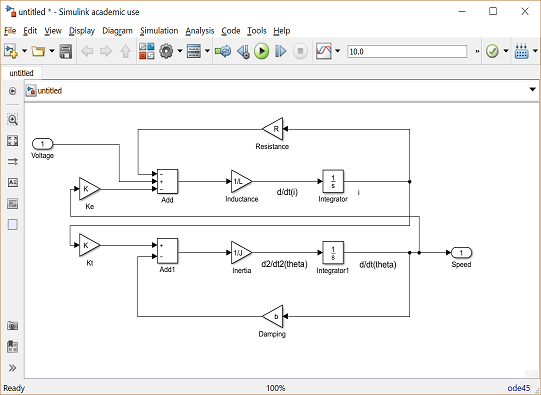
Task: Expand the Open folder dropdown arrow
Action: pos(52,51)
